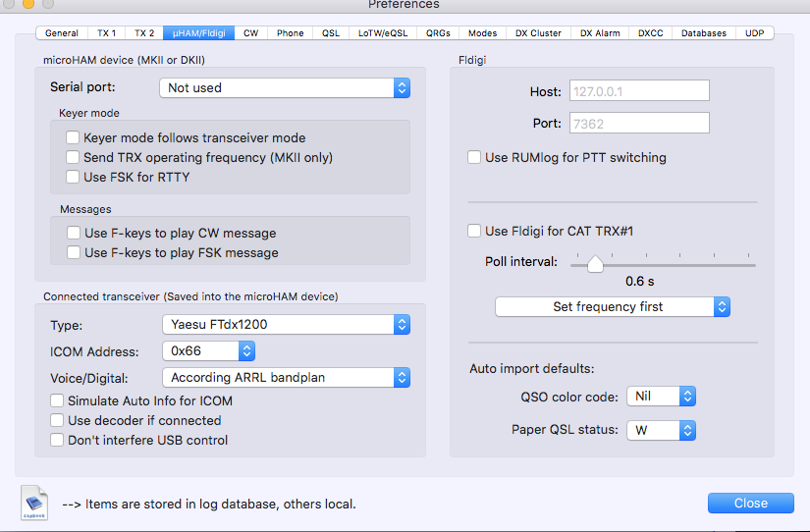Switch to the DX Cluster tab
Screen dimensions: 810x532
539,33
